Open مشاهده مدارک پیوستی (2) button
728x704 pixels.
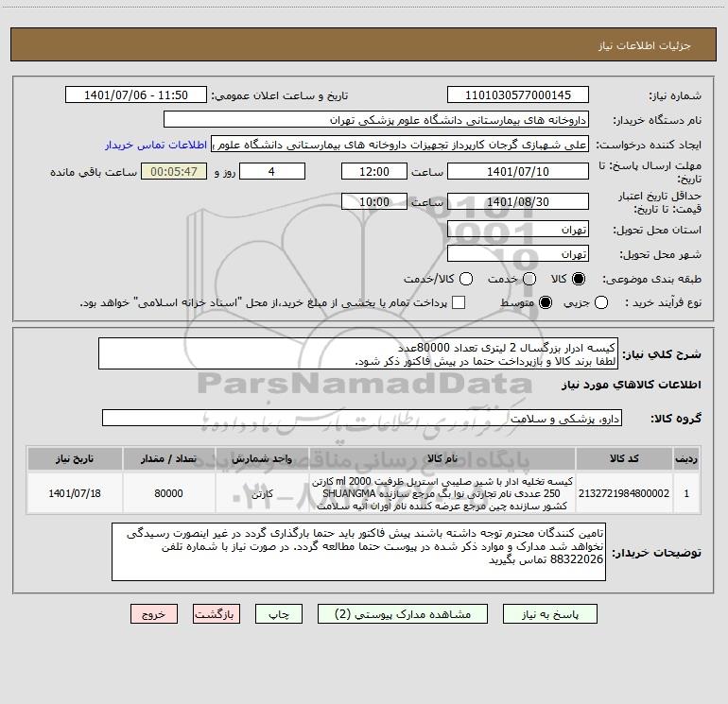click(x=403, y=614)
